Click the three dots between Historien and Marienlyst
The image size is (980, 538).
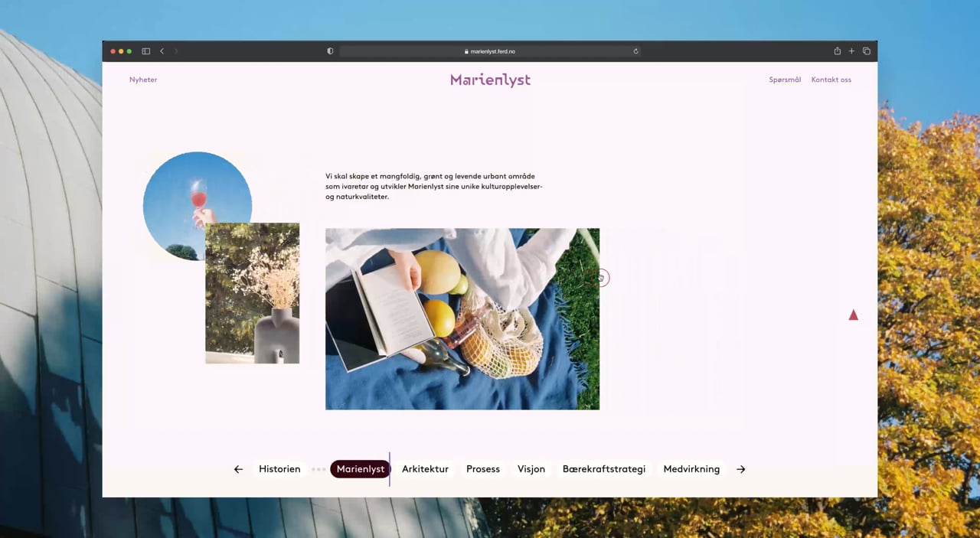click(318, 469)
